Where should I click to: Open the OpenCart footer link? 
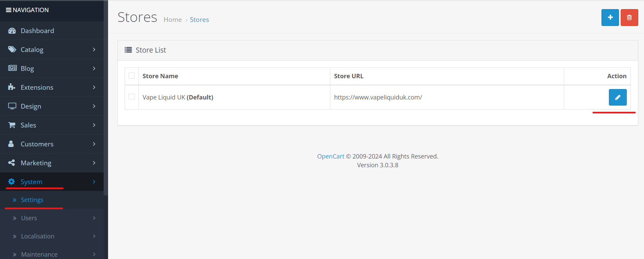point(331,156)
